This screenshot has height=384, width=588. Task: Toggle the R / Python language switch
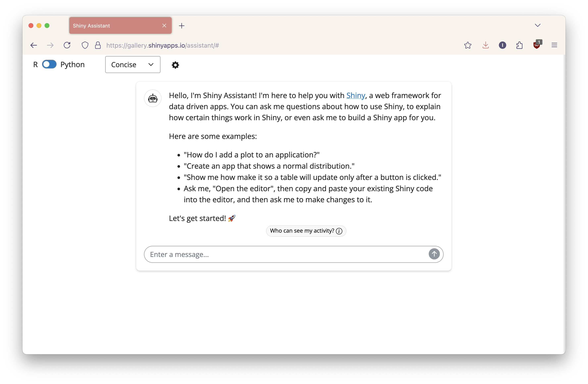click(49, 64)
